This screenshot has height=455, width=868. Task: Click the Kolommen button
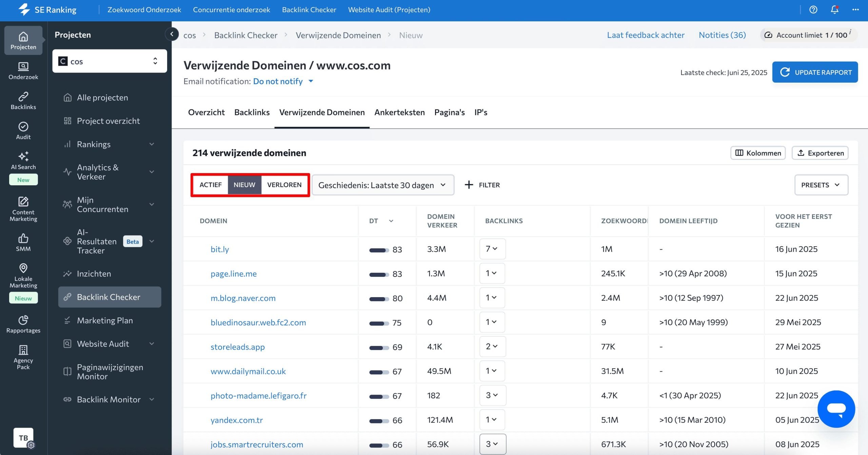point(758,153)
